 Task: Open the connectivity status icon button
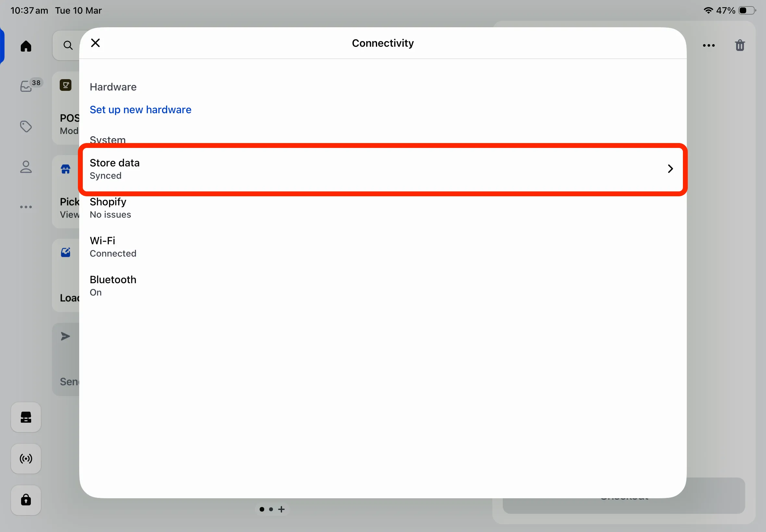(26, 459)
